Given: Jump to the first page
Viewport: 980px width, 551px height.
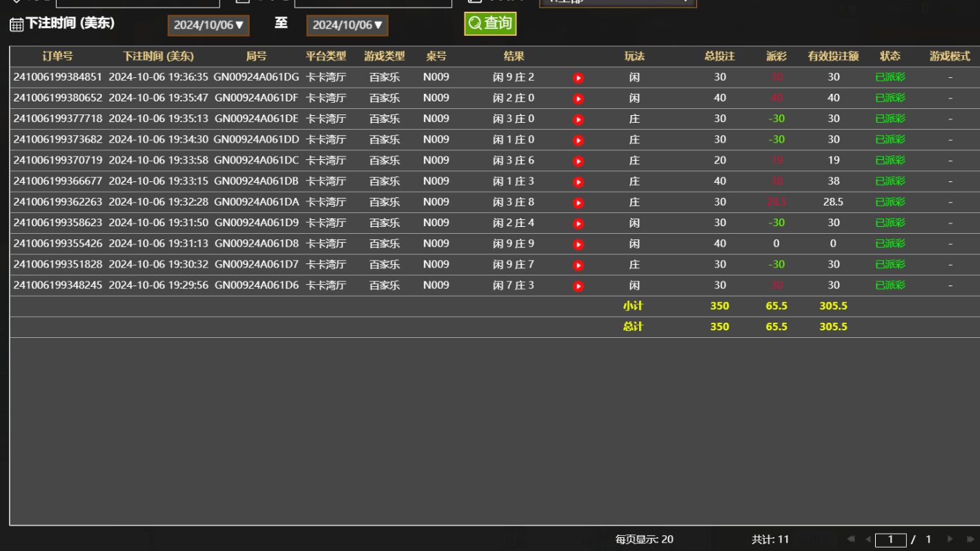Looking at the screenshot, I should click(x=850, y=539).
